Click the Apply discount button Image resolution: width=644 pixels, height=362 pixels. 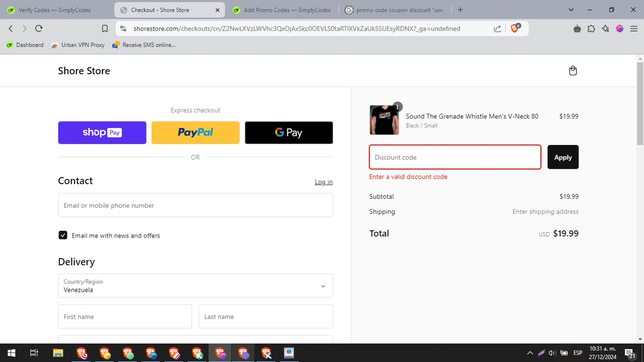click(563, 157)
